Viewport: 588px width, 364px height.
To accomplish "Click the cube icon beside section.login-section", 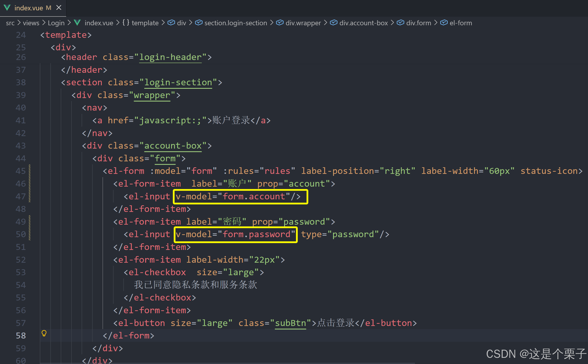I will 198,23.
